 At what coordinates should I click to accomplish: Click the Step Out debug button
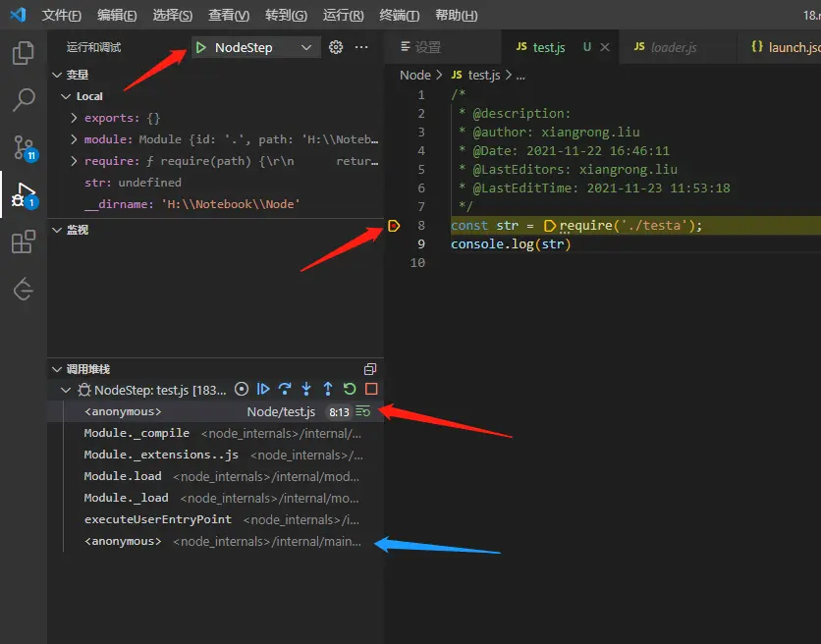pos(328,390)
